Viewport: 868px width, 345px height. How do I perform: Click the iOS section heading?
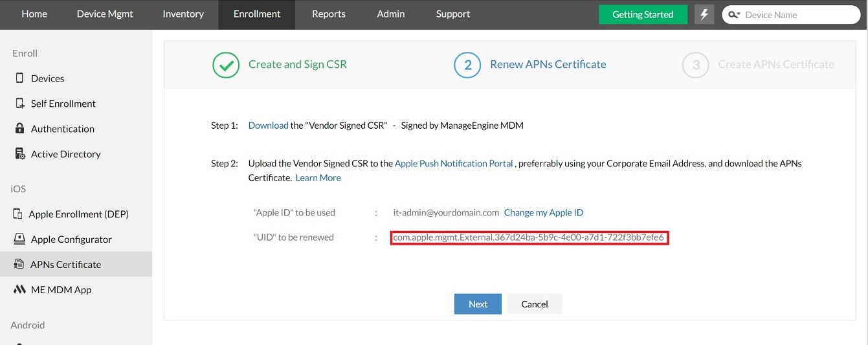coord(18,189)
